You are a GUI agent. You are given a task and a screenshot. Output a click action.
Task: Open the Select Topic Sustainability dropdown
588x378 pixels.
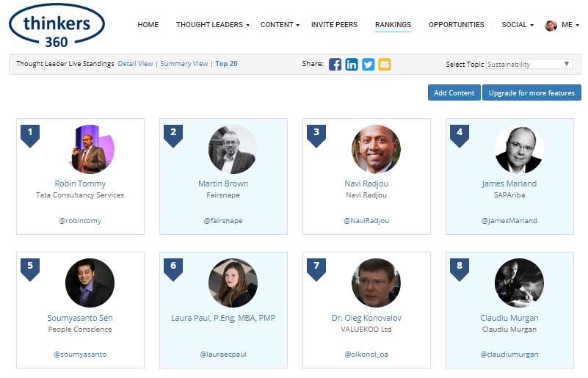tap(529, 64)
